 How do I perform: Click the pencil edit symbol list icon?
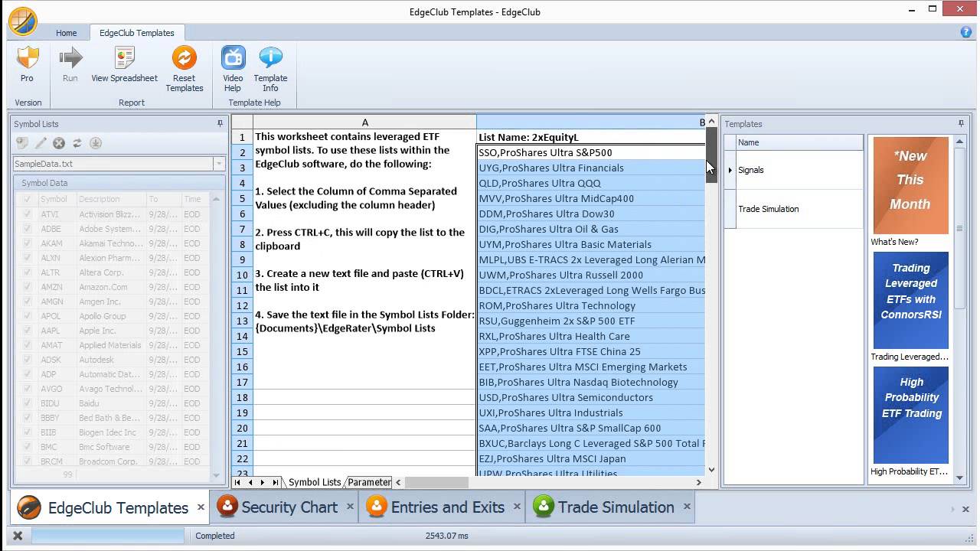[41, 143]
